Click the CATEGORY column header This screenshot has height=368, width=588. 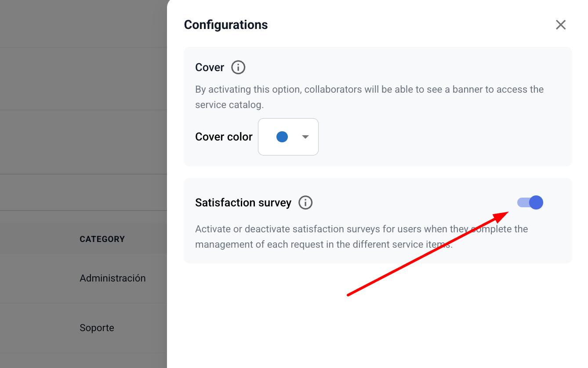[x=102, y=239]
